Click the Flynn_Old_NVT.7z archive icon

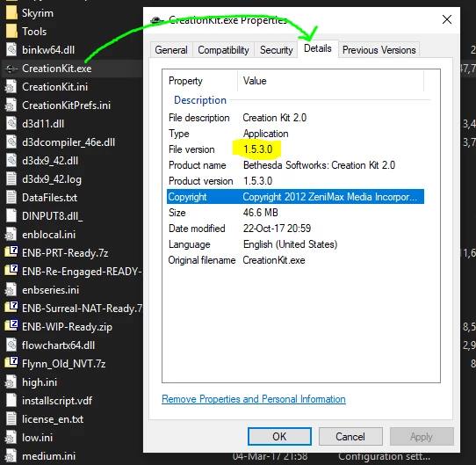[11, 363]
